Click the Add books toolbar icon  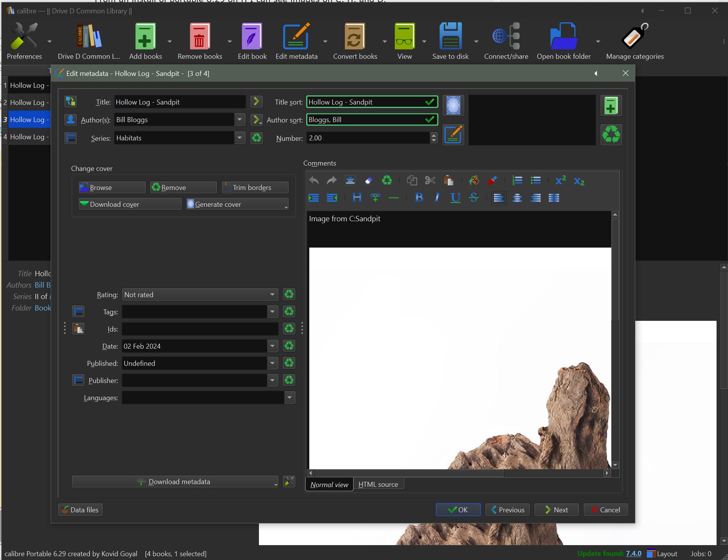[145, 37]
